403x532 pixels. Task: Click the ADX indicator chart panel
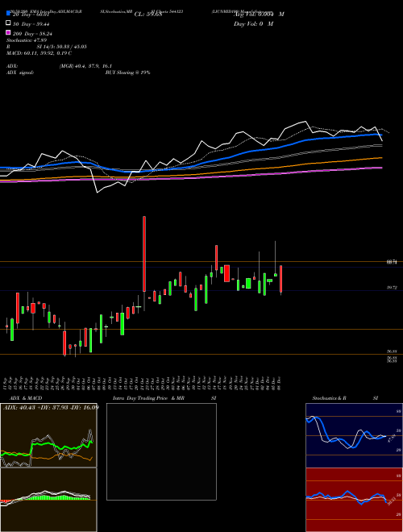(48, 435)
